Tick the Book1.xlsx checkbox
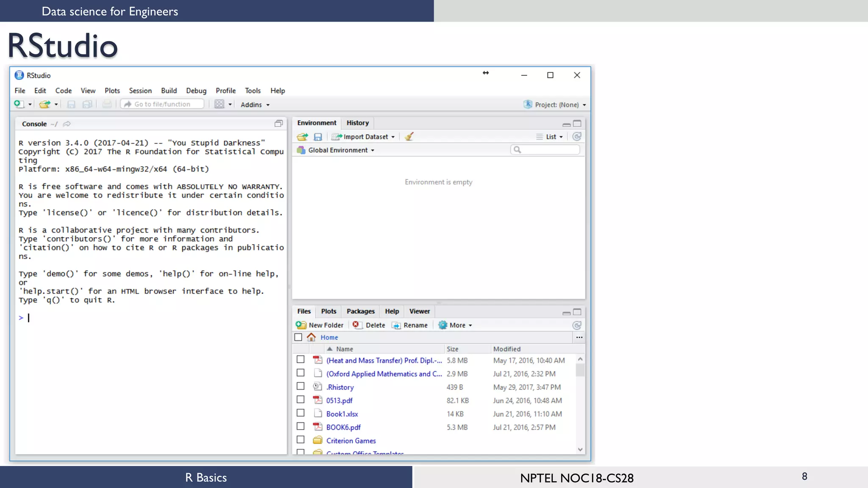Viewport: 868px width, 488px height. pyautogui.click(x=300, y=413)
